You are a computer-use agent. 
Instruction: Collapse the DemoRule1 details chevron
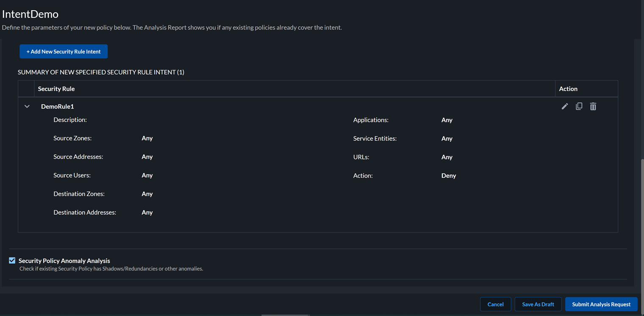(27, 106)
